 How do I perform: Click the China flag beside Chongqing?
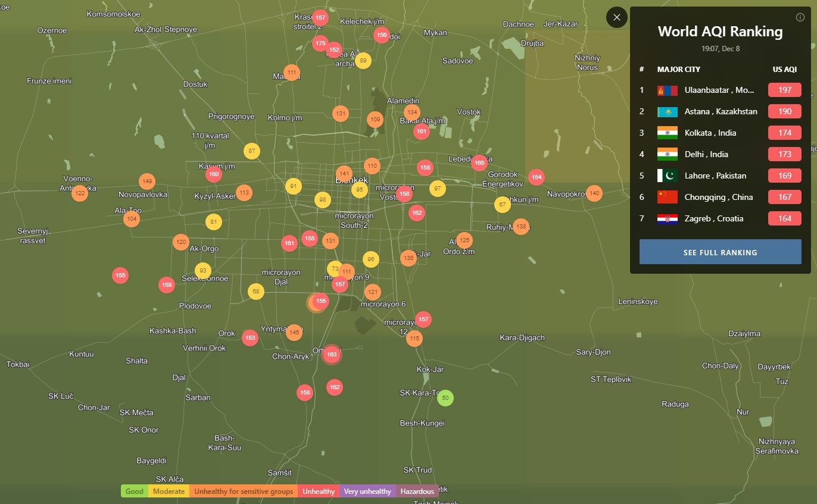(667, 197)
